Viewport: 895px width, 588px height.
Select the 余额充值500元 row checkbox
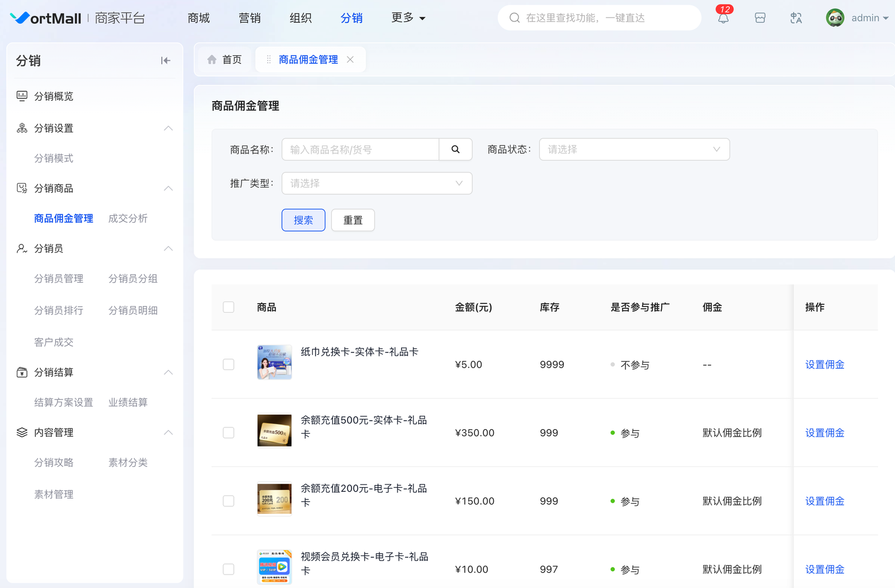click(228, 433)
